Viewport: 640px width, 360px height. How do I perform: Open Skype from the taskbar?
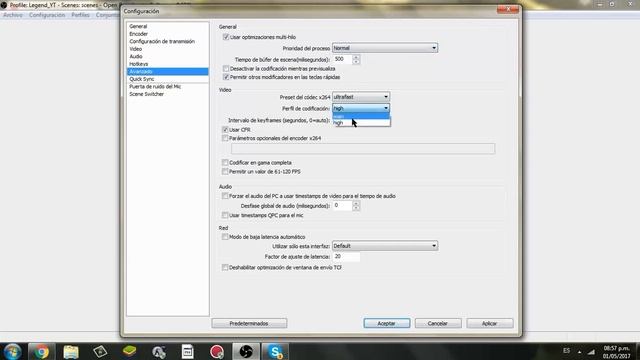click(x=276, y=351)
